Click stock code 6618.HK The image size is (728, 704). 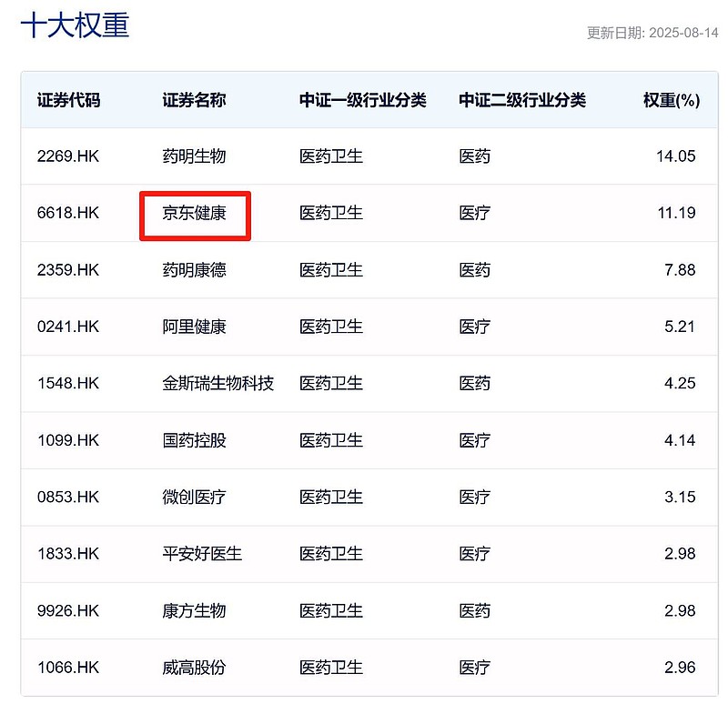tap(68, 213)
